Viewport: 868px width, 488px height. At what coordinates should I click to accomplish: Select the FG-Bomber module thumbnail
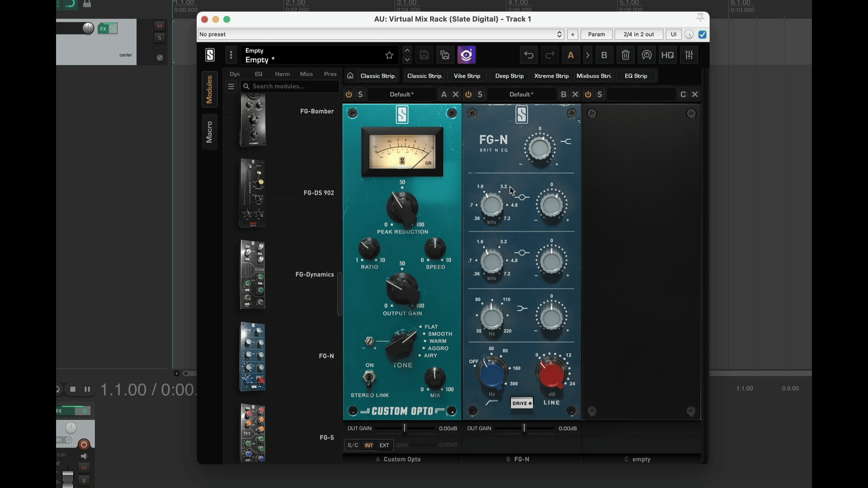[253, 120]
